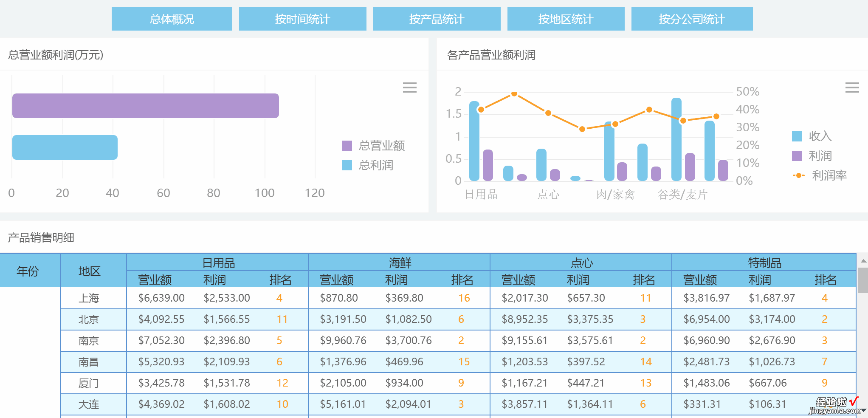Select the 上海 row label
This screenshot has width=868, height=418.
pyautogui.click(x=89, y=298)
